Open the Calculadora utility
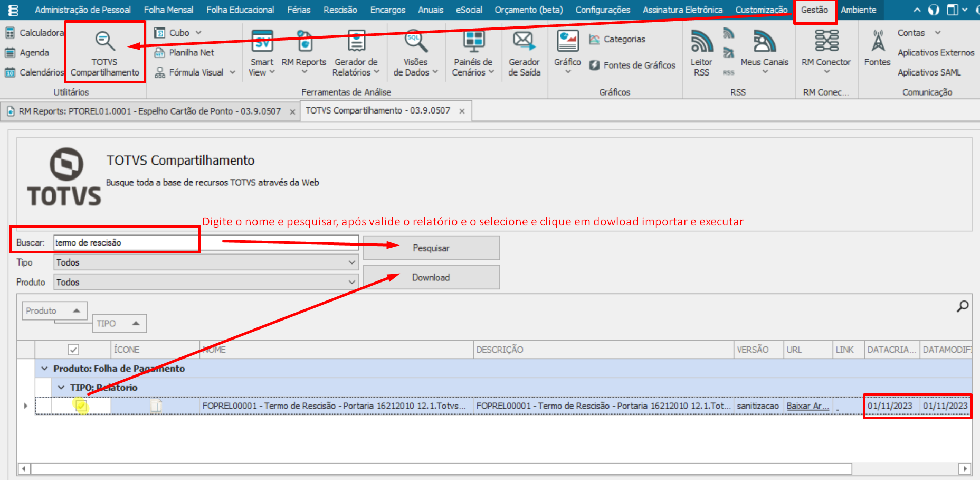The image size is (980, 480). [34, 33]
